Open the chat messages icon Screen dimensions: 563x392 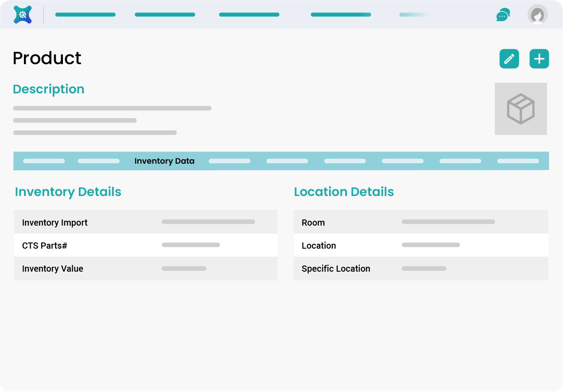503,14
